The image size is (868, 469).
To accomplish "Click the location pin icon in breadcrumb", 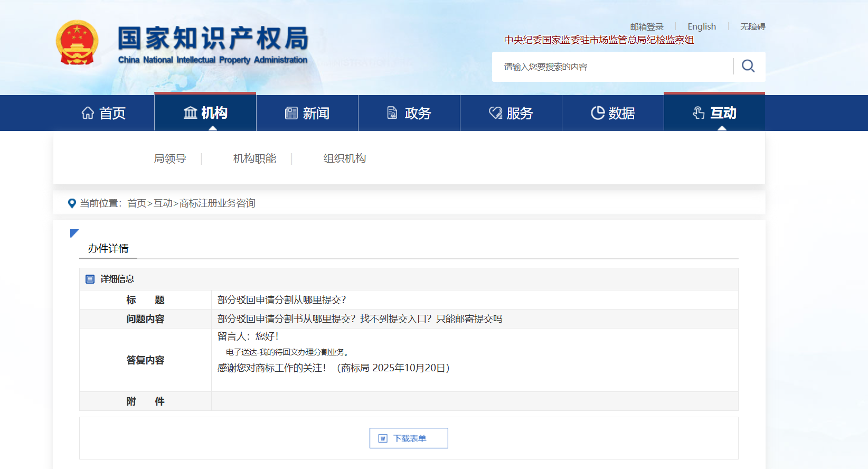I will pos(72,203).
